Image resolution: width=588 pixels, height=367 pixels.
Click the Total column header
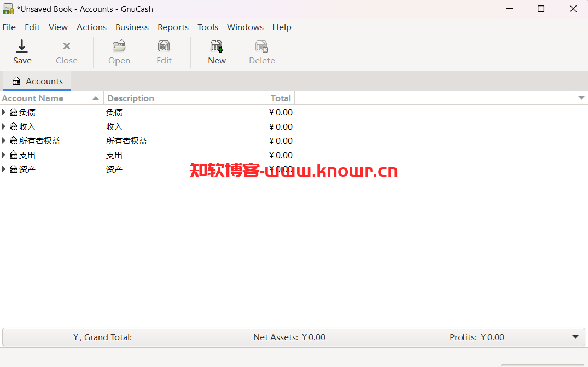point(261,98)
